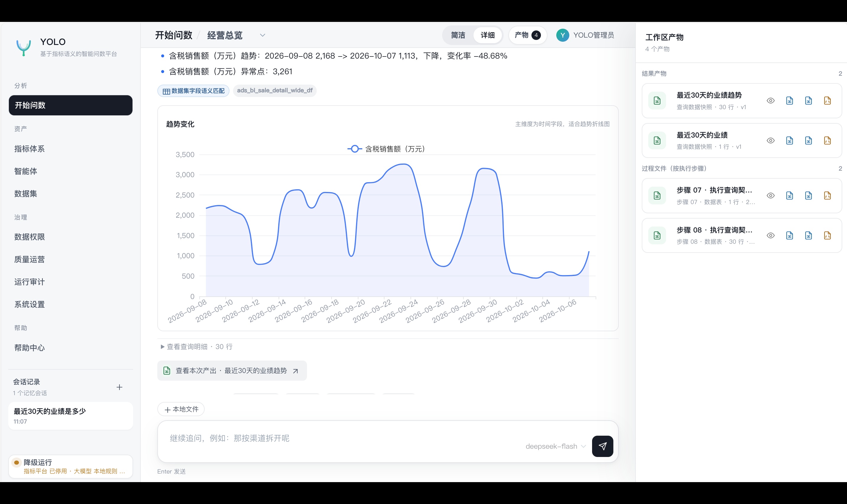Switch the view mode to 简洁
The width and height of the screenshot is (847, 504).
coord(458,35)
